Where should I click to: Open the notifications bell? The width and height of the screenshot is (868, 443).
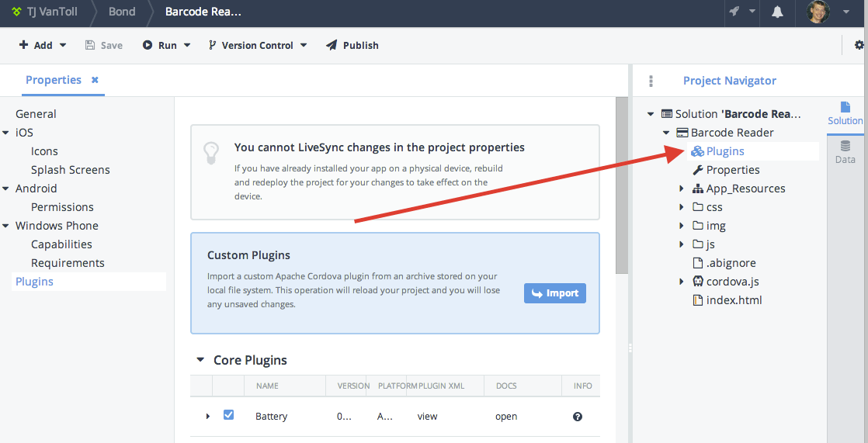coord(777,12)
